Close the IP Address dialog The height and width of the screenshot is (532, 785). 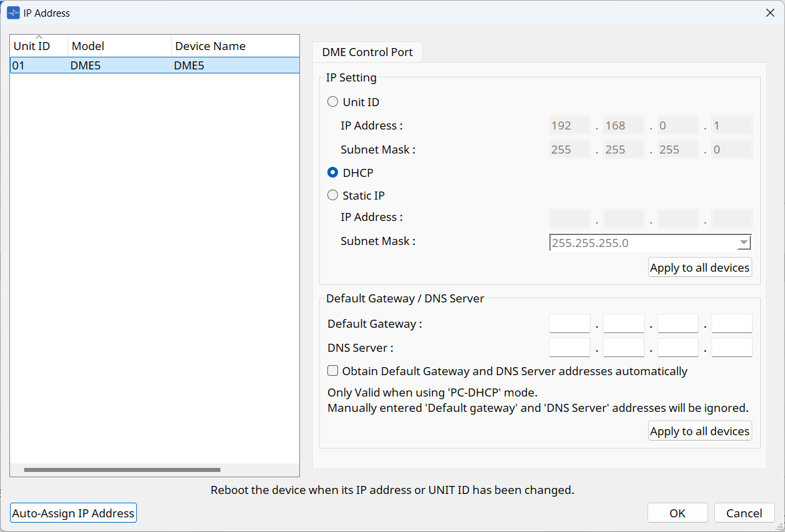tap(770, 13)
